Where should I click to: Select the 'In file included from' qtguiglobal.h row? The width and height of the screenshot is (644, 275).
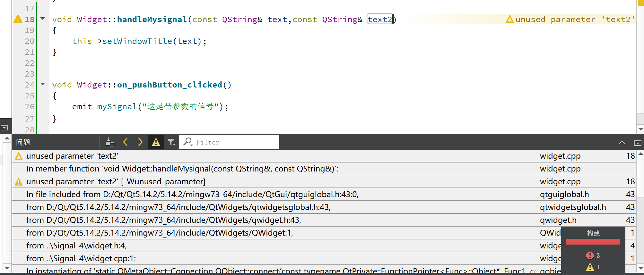coord(324,195)
